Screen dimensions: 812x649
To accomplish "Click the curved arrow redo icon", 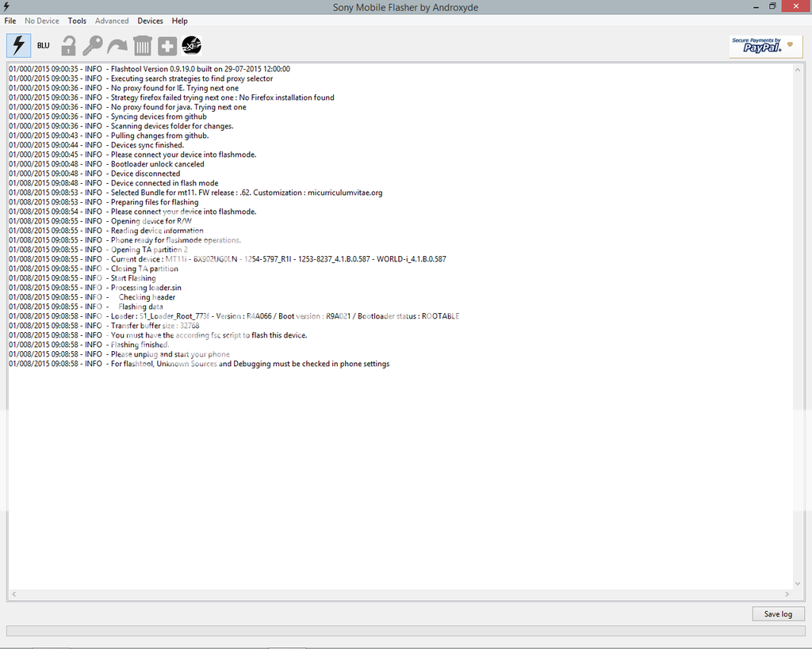I will pos(117,45).
